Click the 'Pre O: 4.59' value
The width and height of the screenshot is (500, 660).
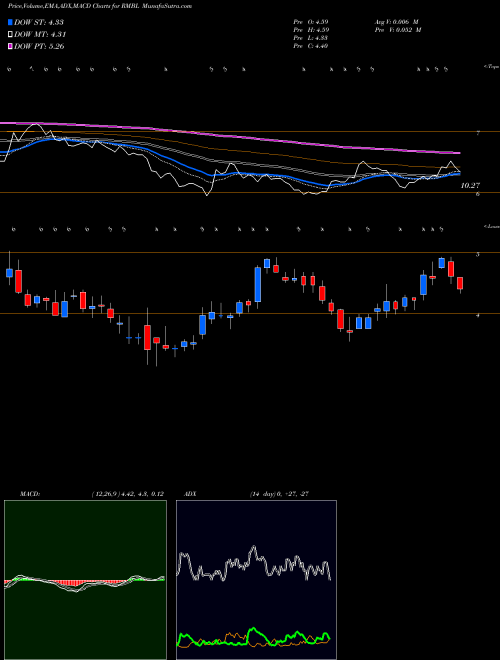[x=312, y=22]
